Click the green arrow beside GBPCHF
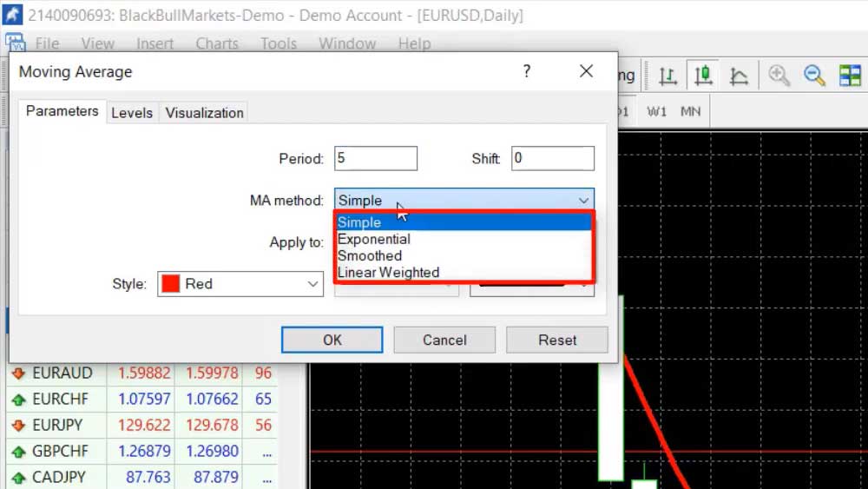 point(17,452)
